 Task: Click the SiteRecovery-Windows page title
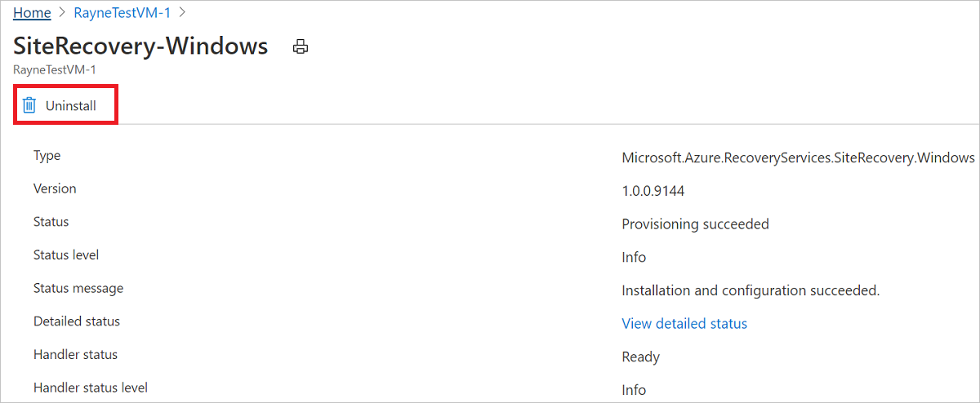[x=140, y=46]
